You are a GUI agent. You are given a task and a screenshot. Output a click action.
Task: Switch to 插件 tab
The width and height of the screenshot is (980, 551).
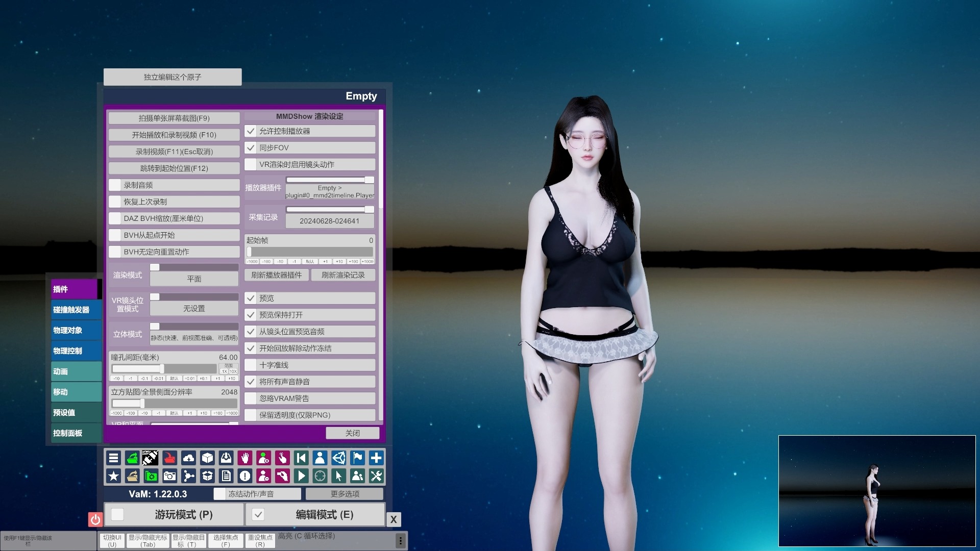(75, 289)
